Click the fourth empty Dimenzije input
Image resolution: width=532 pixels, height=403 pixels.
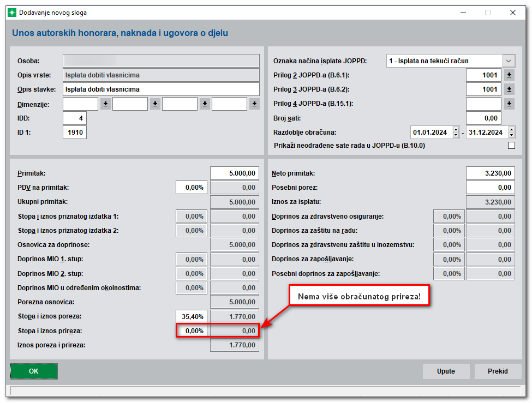coord(229,104)
